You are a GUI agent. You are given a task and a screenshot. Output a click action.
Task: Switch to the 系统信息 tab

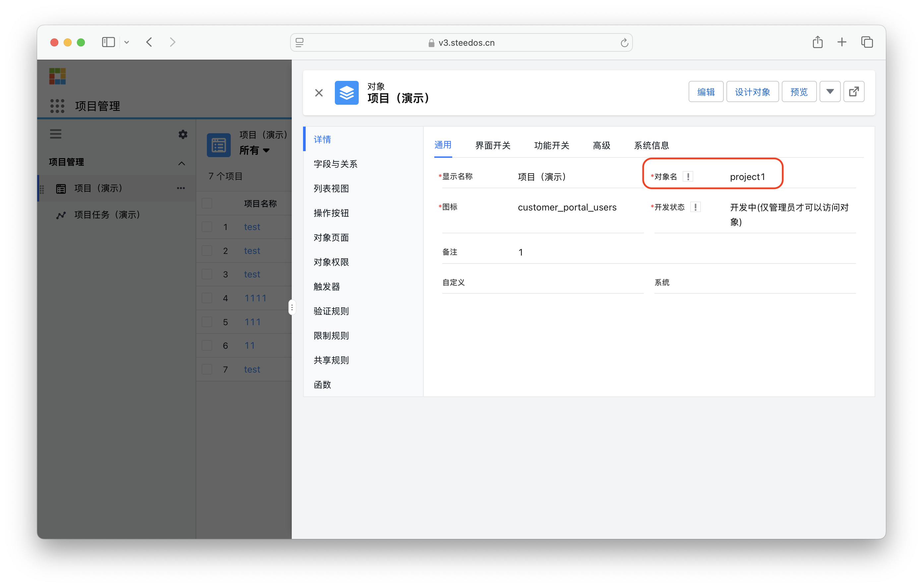tap(651, 145)
